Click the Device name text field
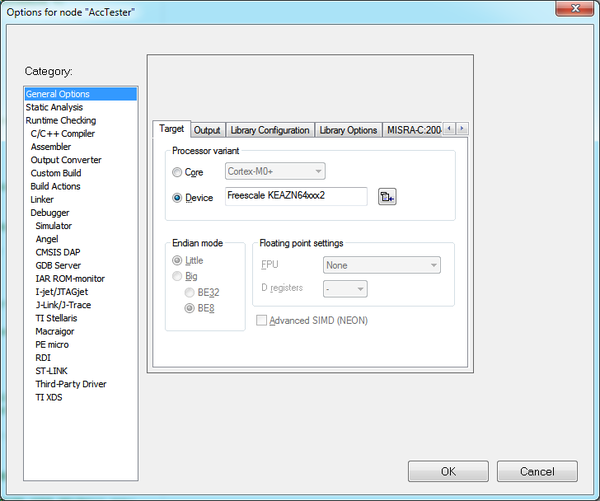 tap(296, 197)
